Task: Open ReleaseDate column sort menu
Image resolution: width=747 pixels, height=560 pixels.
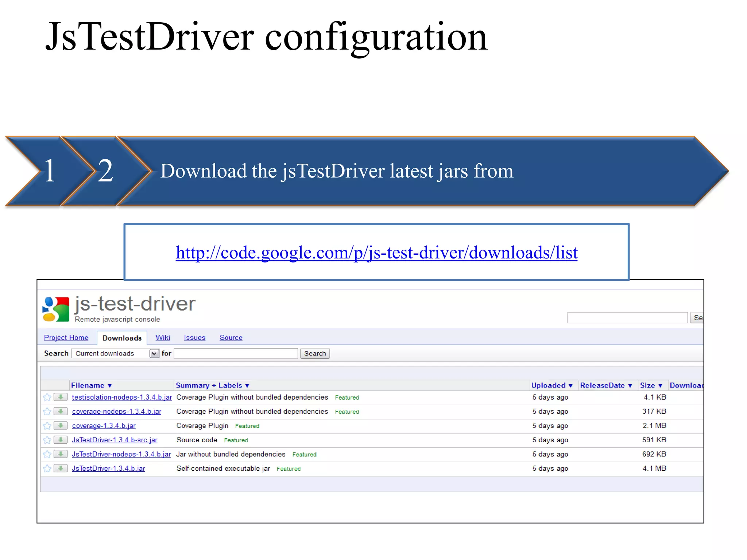Action: (x=606, y=385)
